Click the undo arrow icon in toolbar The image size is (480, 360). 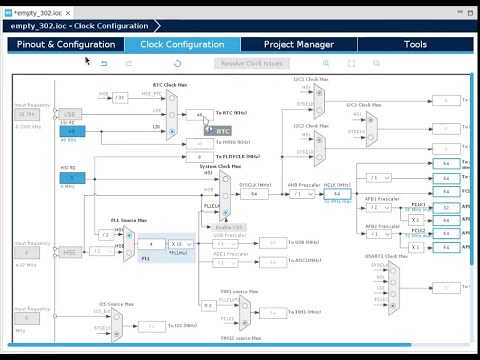tap(104, 63)
